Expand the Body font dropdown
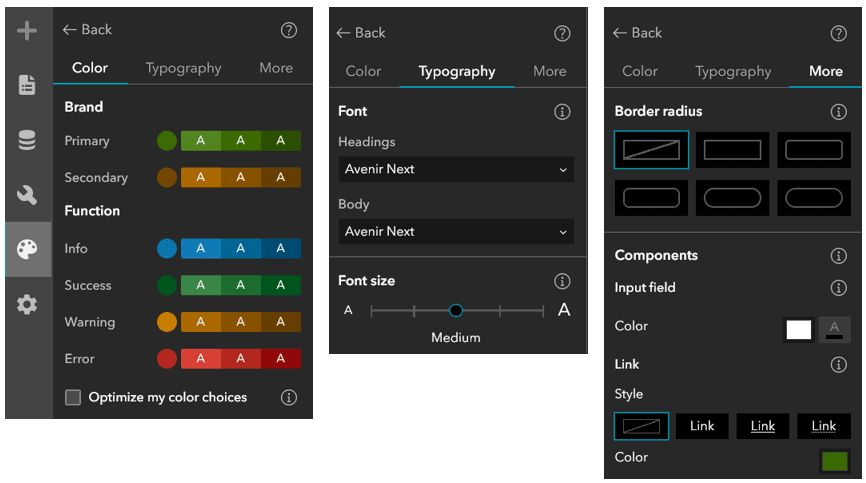866x483 pixels. [456, 232]
